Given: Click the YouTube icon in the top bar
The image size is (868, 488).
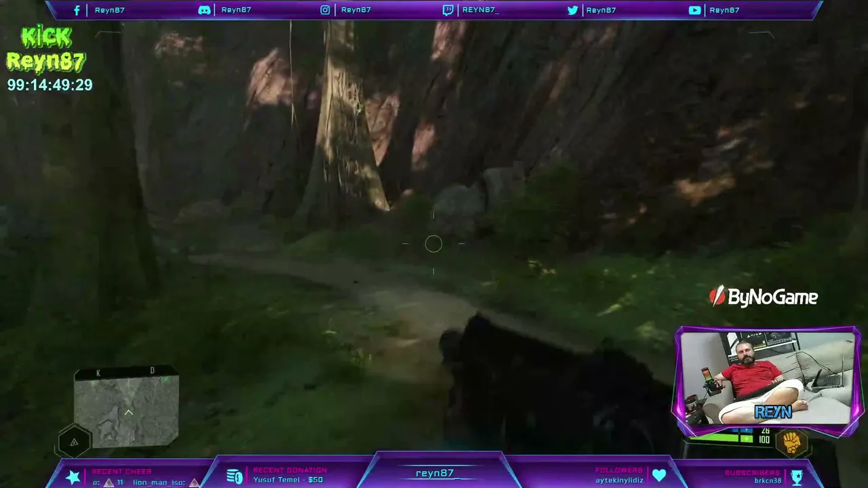Looking at the screenshot, I should (x=694, y=10).
